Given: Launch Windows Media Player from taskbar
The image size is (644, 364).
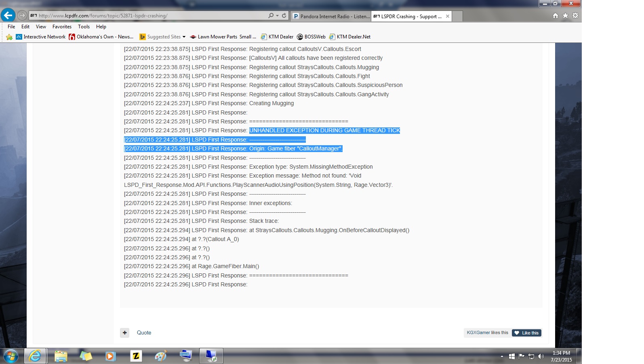Looking at the screenshot, I should (110, 356).
